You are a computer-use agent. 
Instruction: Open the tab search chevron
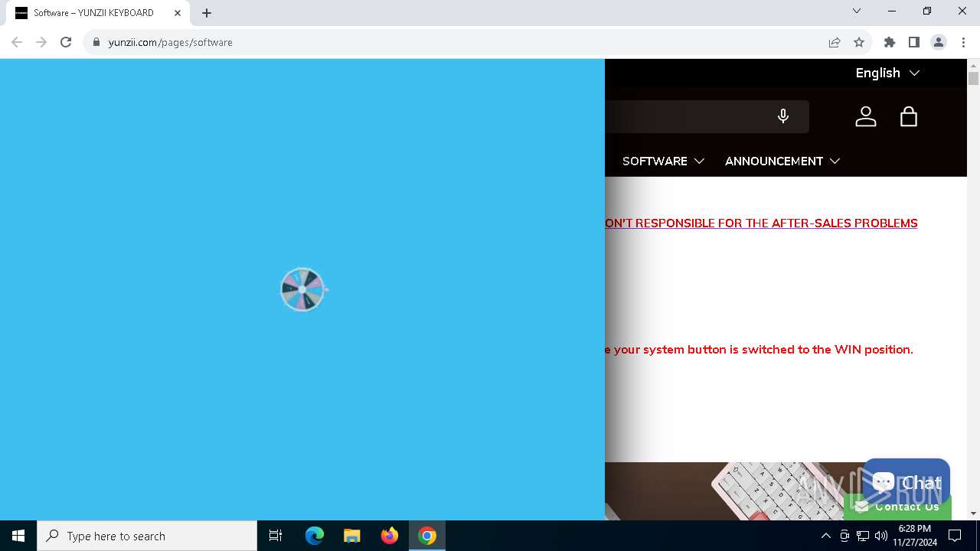857,11
